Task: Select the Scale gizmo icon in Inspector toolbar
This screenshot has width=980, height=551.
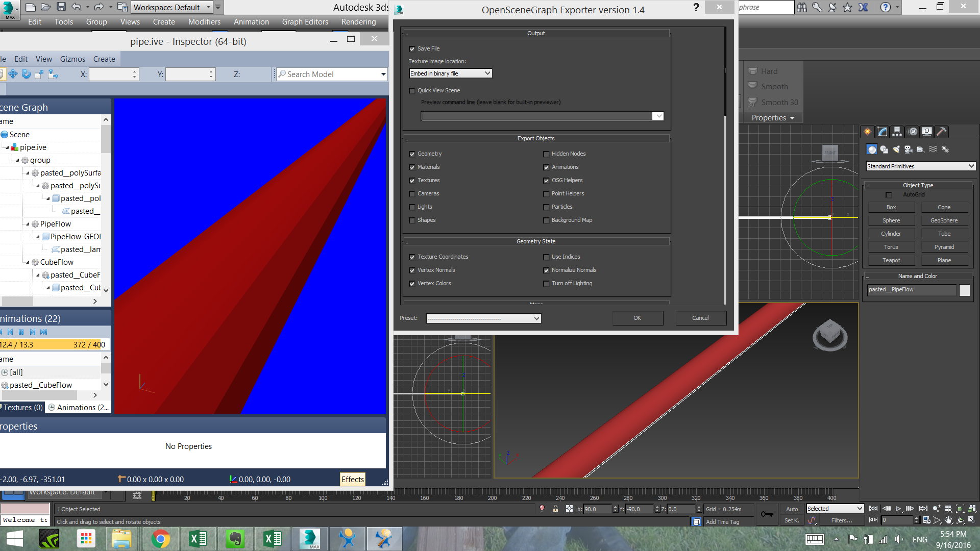Action: tap(39, 74)
